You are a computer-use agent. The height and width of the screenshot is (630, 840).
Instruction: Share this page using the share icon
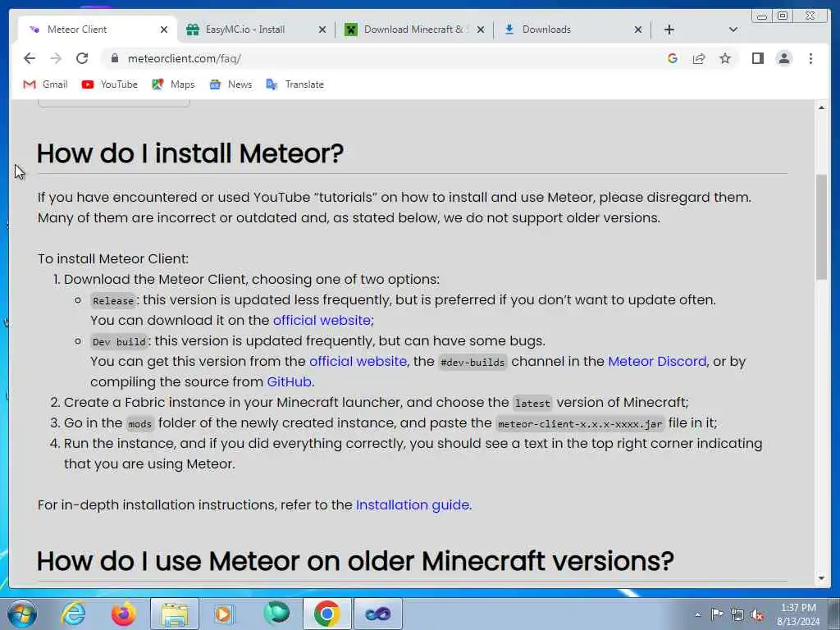click(x=699, y=58)
